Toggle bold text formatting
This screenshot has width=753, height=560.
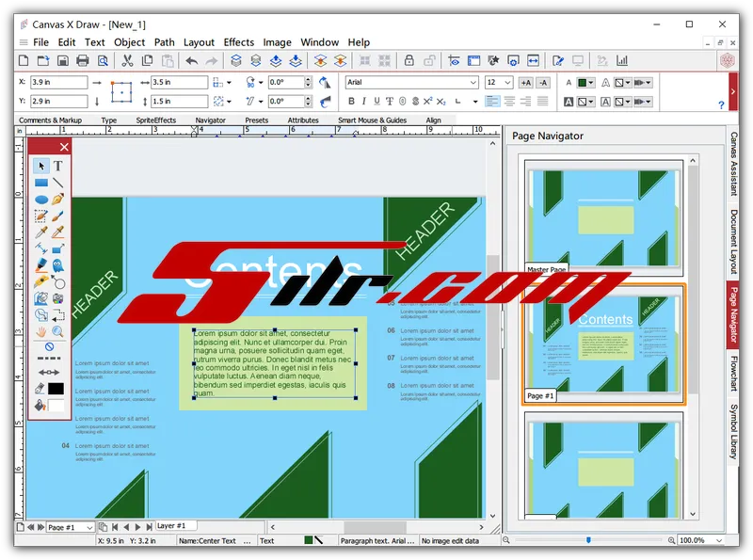click(351, 101)
